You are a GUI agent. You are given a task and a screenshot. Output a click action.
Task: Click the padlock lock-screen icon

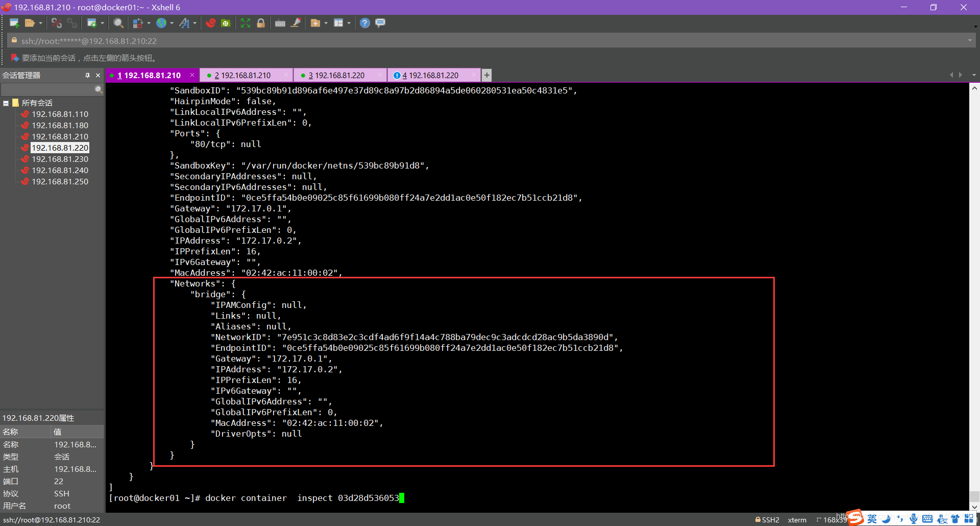(261, 23)
